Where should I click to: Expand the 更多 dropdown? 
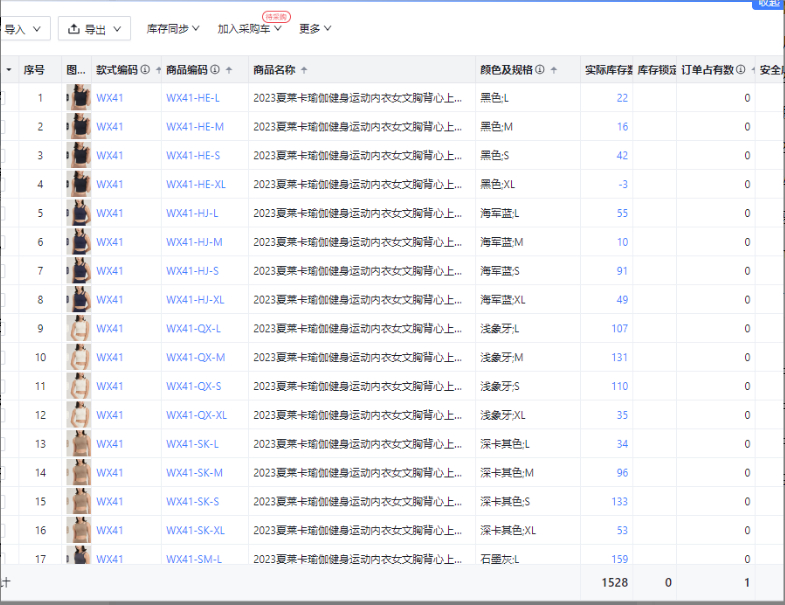(315, 29)
